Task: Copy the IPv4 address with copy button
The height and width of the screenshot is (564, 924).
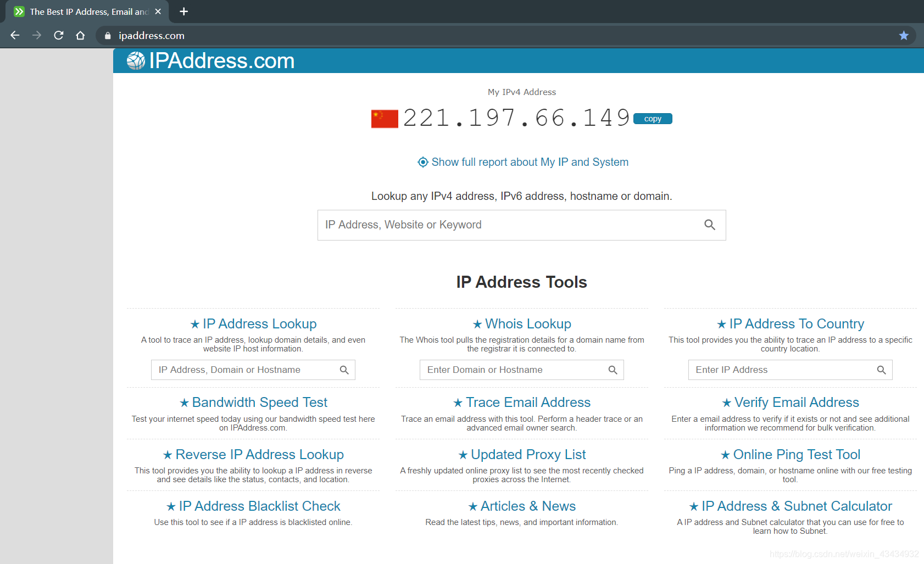Action: [x=653, y=119]
